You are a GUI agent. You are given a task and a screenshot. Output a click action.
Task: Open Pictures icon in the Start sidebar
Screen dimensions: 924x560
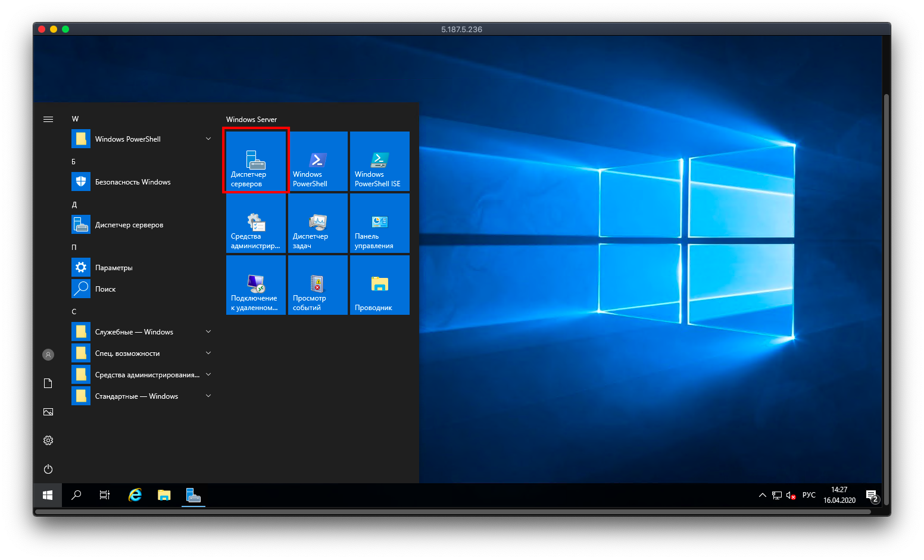[x=48, y=412]
